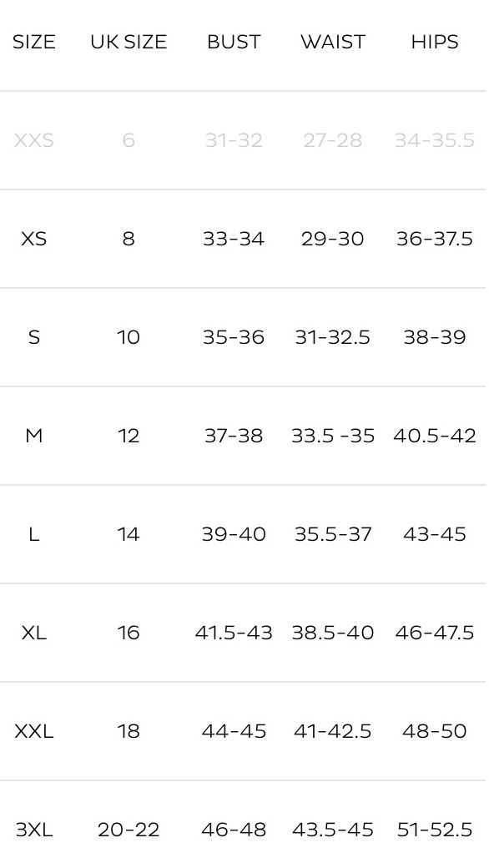The height and width of the screenshot is (868, 489).
Task: Select the 33.5 -35 waist measurement
Action: point(333,437)
